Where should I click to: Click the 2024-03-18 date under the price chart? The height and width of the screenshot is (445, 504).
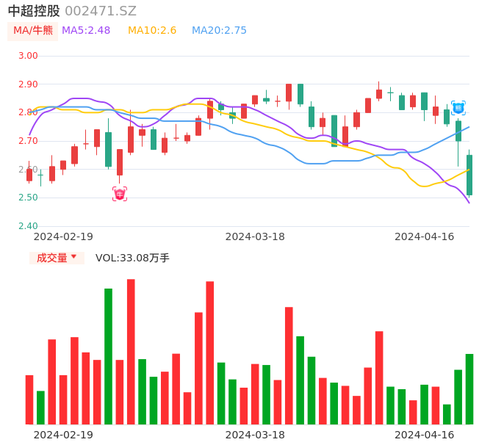255,236
